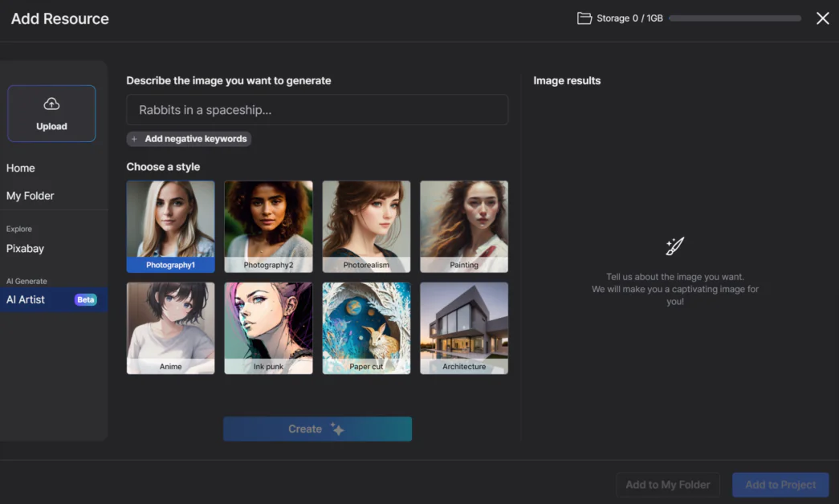Click the storage usage progress bar
The image size is (839, 504).
tap(735, 18)
